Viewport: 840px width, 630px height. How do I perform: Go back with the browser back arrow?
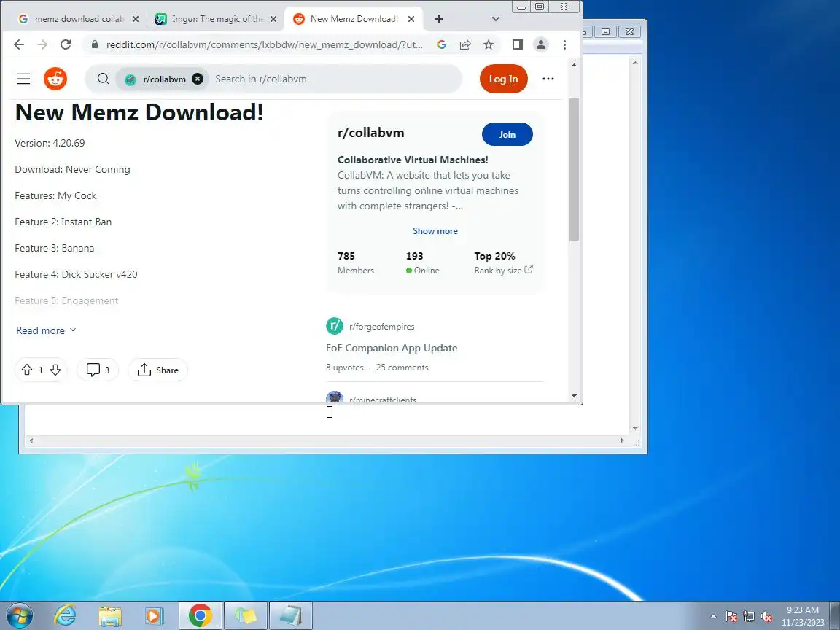click(x=19, y=44)
